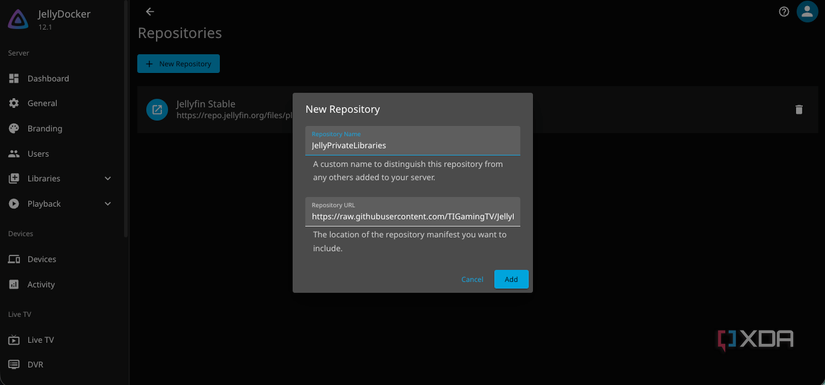Click the Activity chart icon
Viewport: 825px width, 385px height.
point(14,285)
